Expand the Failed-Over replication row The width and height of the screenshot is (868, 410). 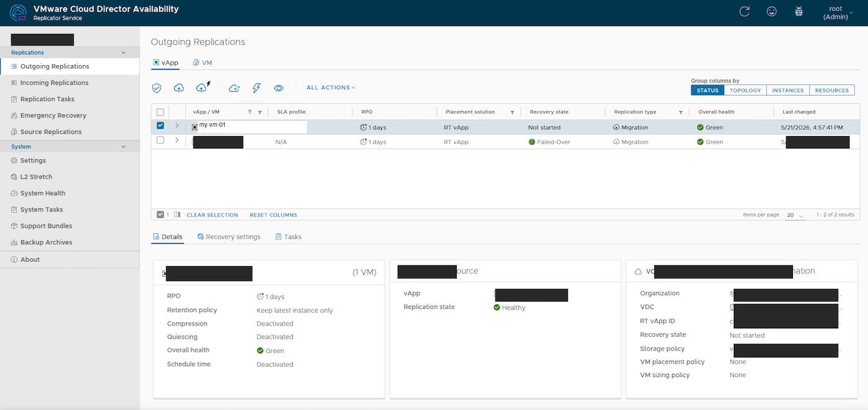coord(177,141)
